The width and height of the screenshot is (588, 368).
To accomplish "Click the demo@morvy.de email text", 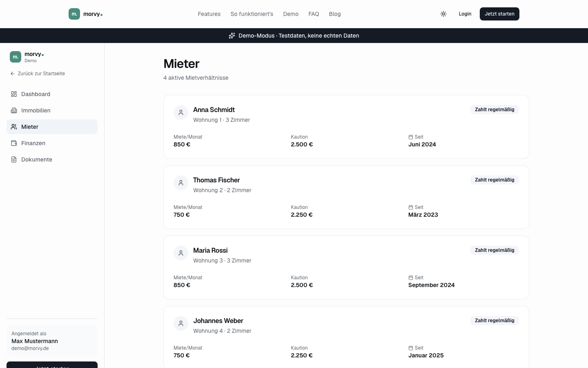I will pos(30,348).
